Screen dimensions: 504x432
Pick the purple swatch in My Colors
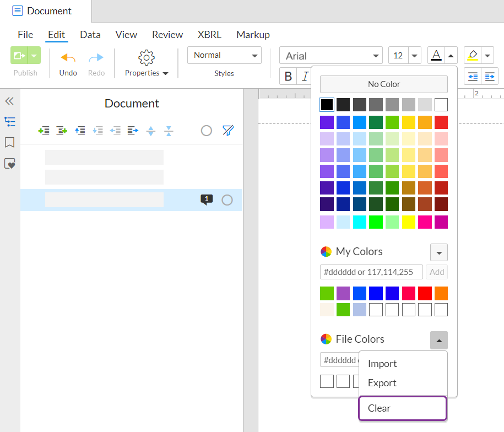coord(343,293)
